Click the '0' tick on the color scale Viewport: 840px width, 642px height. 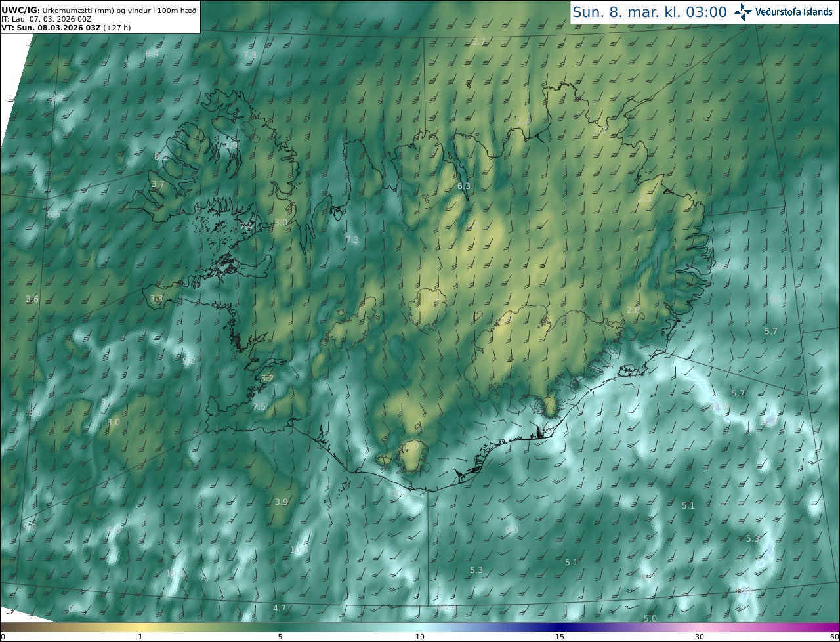[3, 637]
